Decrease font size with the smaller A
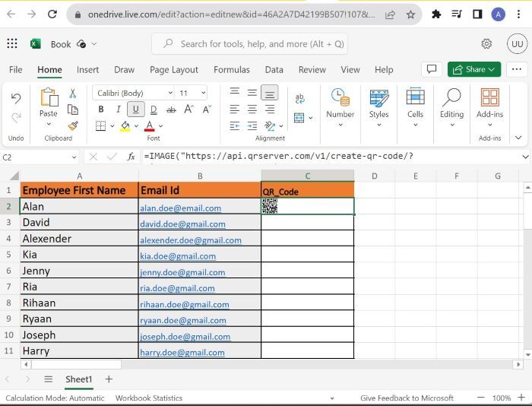 (x=206, y=109)
